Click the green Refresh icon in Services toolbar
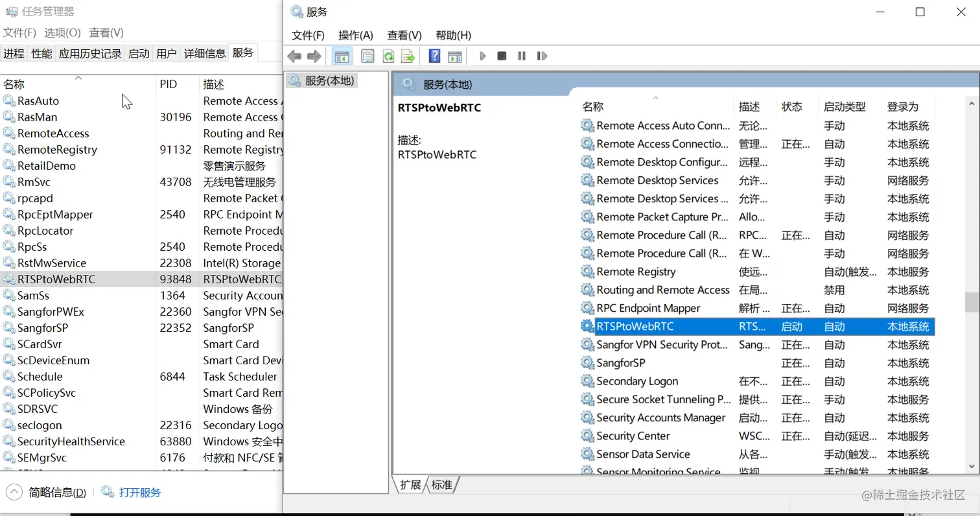This screenshot has height=516, width=980. click(388, 56)
